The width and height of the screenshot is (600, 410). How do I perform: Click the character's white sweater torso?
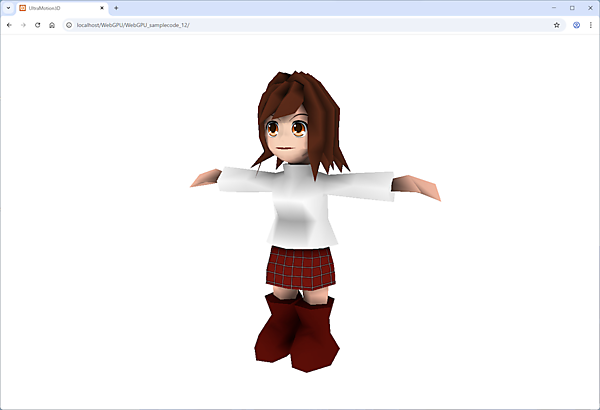pos(298,205)
